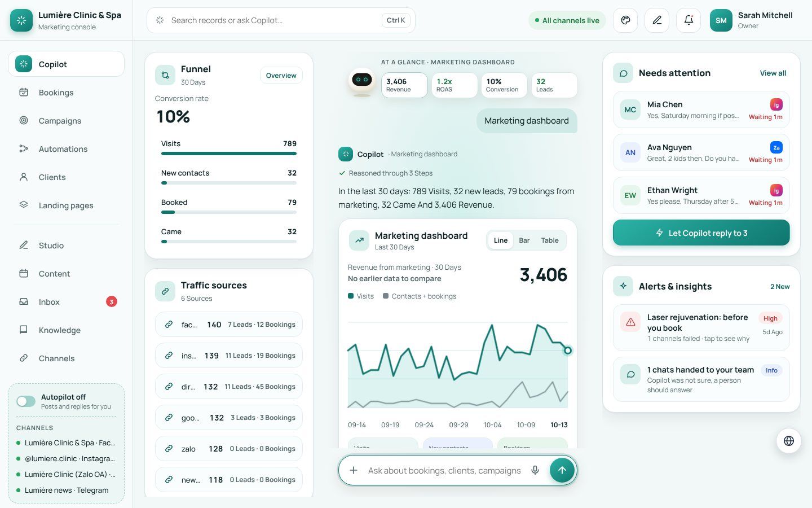This screenshot has height=508, width=812.
Task: Toggle the Autopilot switch on
Action: [26, 401]
